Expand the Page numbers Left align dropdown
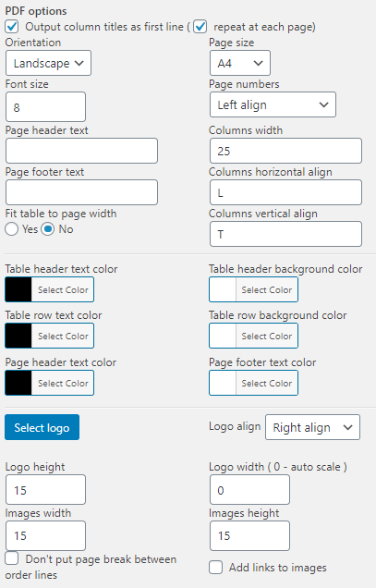This screenshot has width=376, height=588. click(273, 104)
